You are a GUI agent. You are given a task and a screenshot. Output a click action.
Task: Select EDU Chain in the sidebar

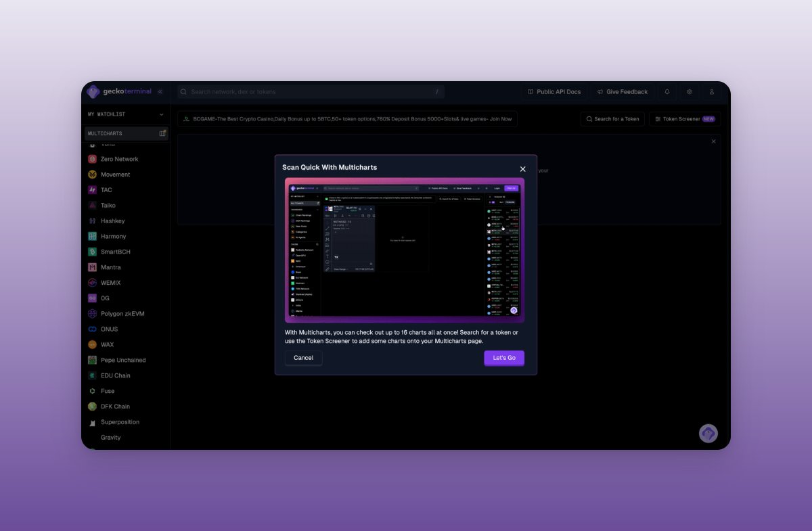(116, 375)
